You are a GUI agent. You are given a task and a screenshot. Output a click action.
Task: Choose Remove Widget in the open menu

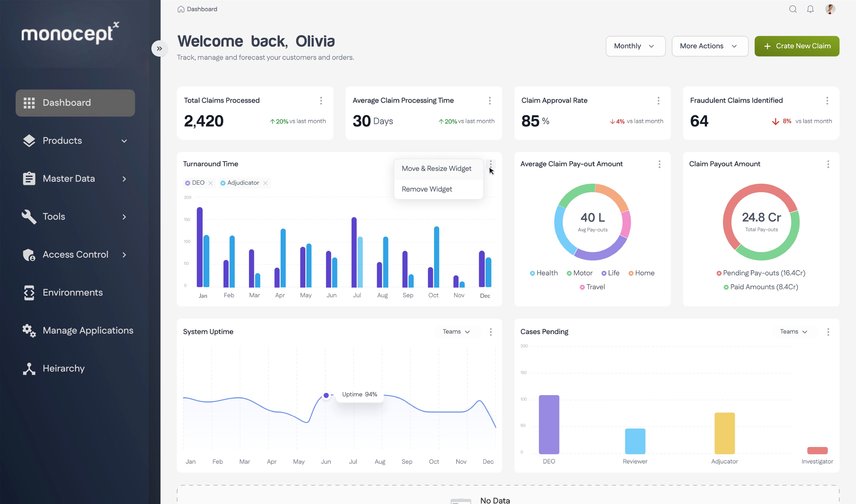pyautogui.click(x=427, y=189)
